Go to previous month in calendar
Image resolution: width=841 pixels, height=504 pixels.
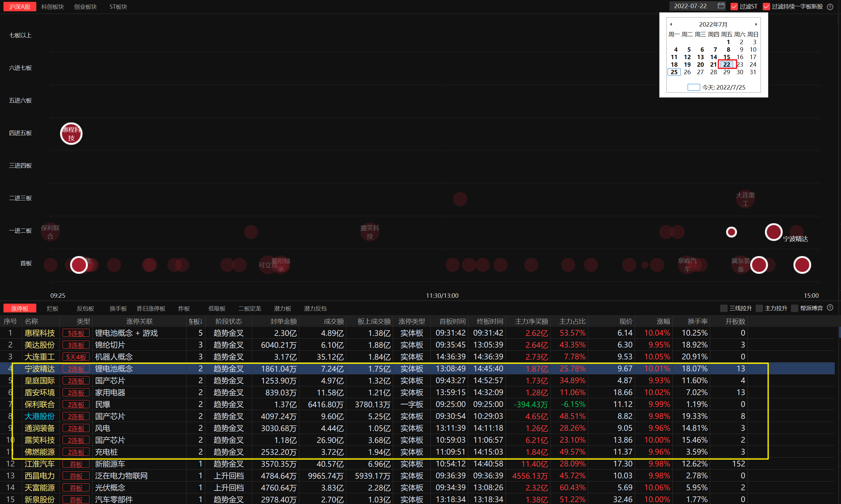tap(671, 24)
